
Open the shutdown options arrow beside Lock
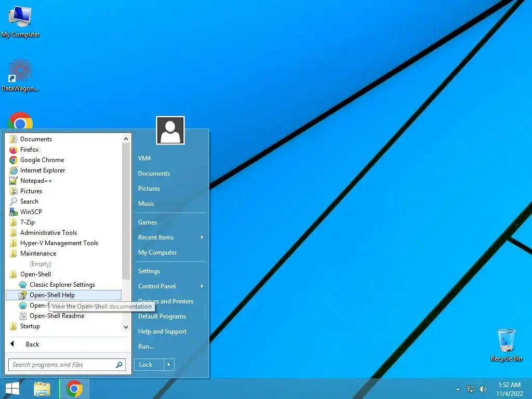click(x=169, y=365)
